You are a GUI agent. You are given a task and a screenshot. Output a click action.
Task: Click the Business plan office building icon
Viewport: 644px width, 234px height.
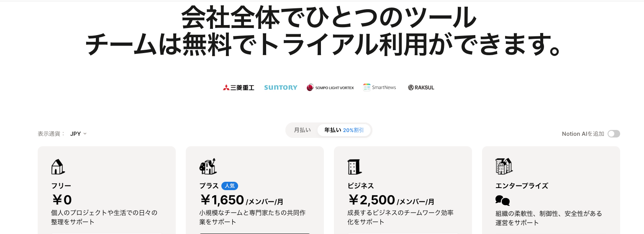(354, 166)
